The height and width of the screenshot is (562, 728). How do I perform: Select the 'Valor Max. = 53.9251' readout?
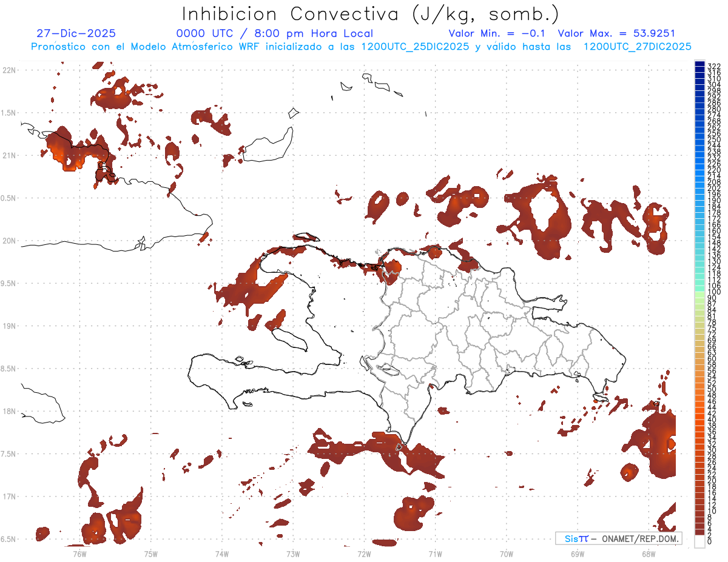pyautogui.click(x=616, y=34)
